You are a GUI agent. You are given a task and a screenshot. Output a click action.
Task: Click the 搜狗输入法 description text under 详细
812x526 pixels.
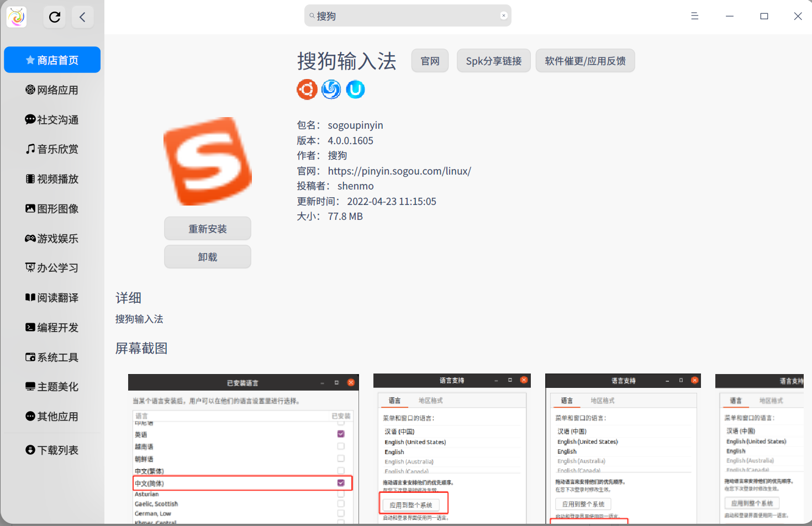[139, 319]
